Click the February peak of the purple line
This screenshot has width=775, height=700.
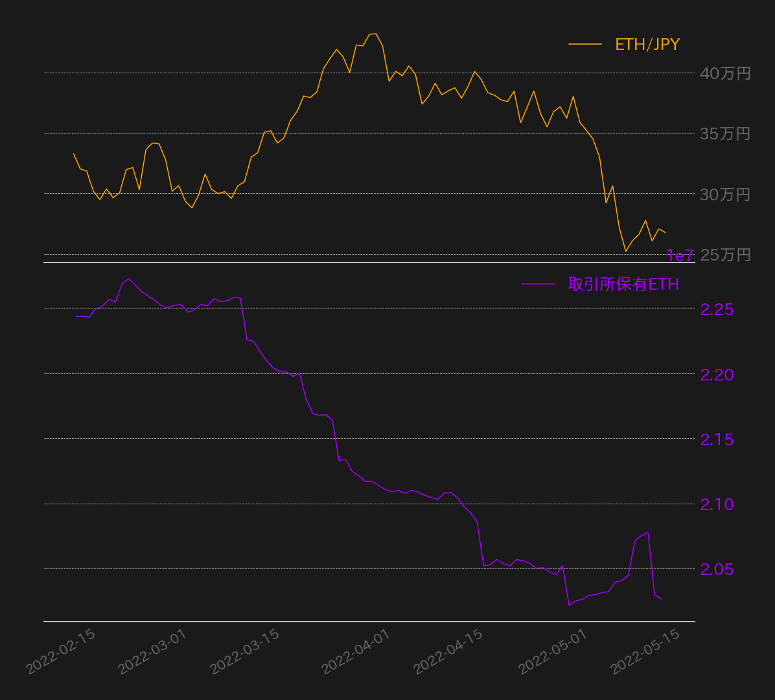[128, 279]
